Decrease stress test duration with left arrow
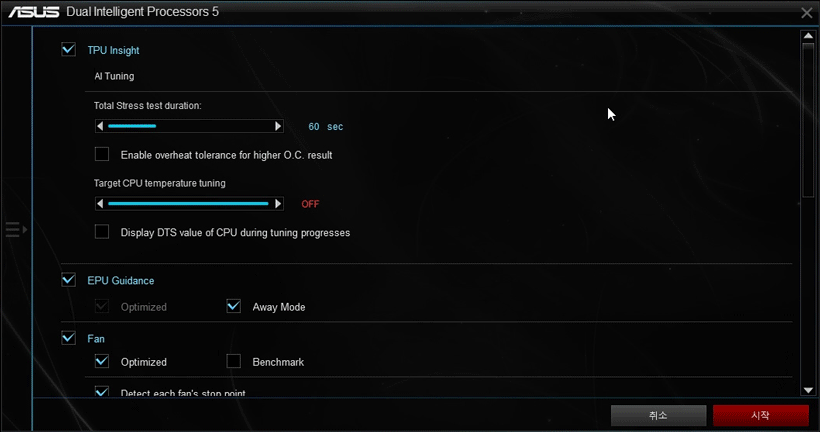This screenshot has width=820, height=432. point(100,126)
